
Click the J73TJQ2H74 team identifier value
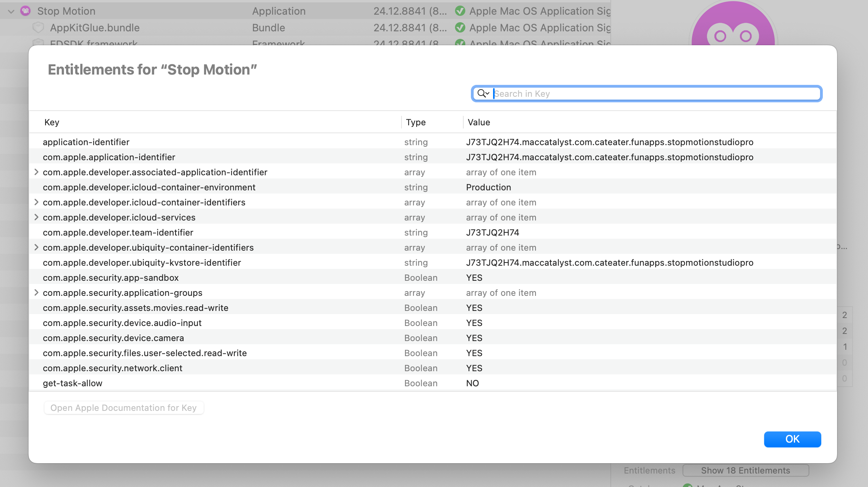(x=493, y=232)
